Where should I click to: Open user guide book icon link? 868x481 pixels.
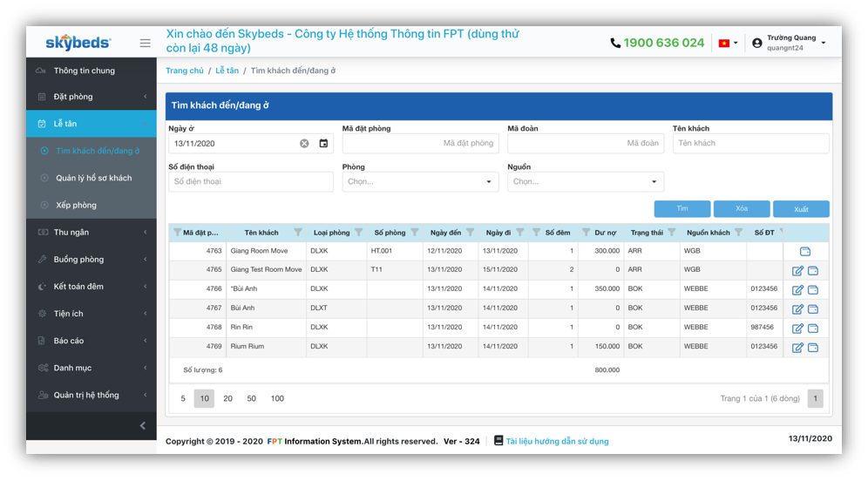(x=498, y=441)
